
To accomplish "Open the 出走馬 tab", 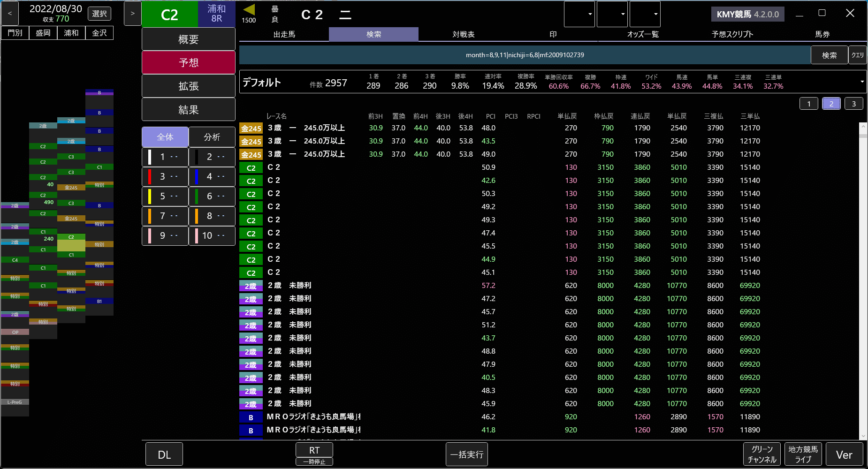I will (284, 34).
